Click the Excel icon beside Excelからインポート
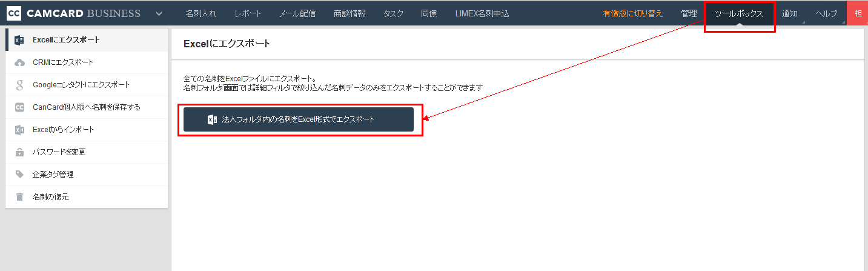The height and width of the screenshot is (271, 868). click(19, 130)
